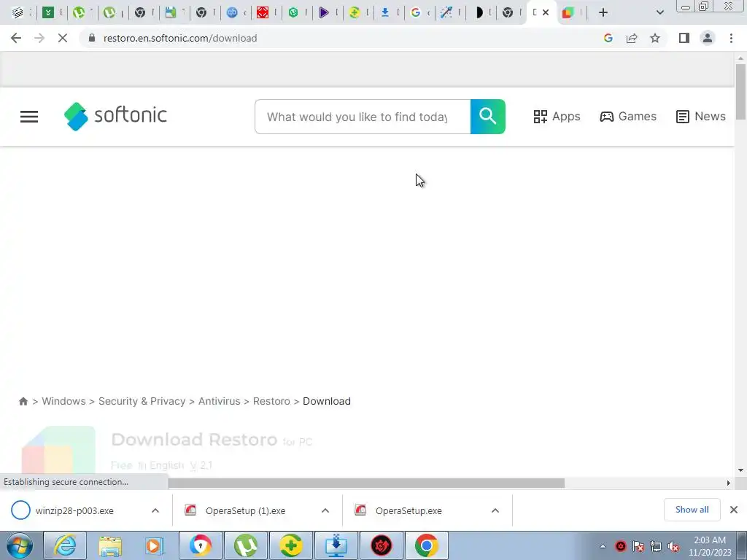Open the blue downloader app in taskbar
This screenshot has height=560, width=747.
[x=336, y=545]
